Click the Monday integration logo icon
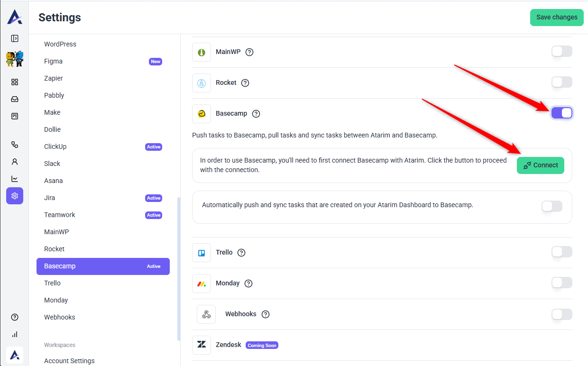This screenshot has height=366, width=588. coord(202,284)
